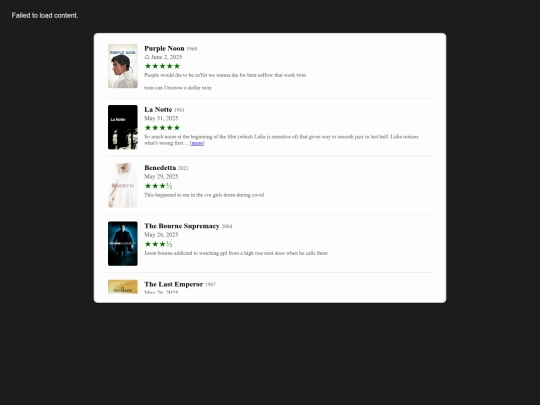Expand La Notte review with more link

coord(197,143)
